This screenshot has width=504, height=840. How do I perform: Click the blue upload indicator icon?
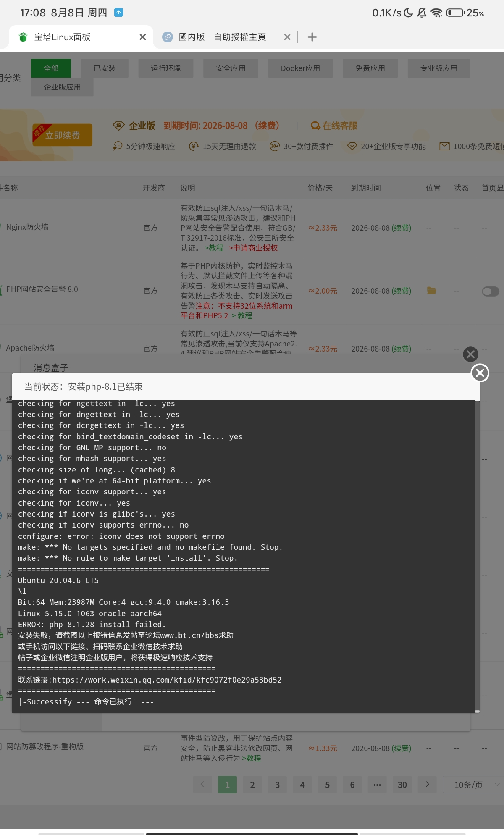118,13
